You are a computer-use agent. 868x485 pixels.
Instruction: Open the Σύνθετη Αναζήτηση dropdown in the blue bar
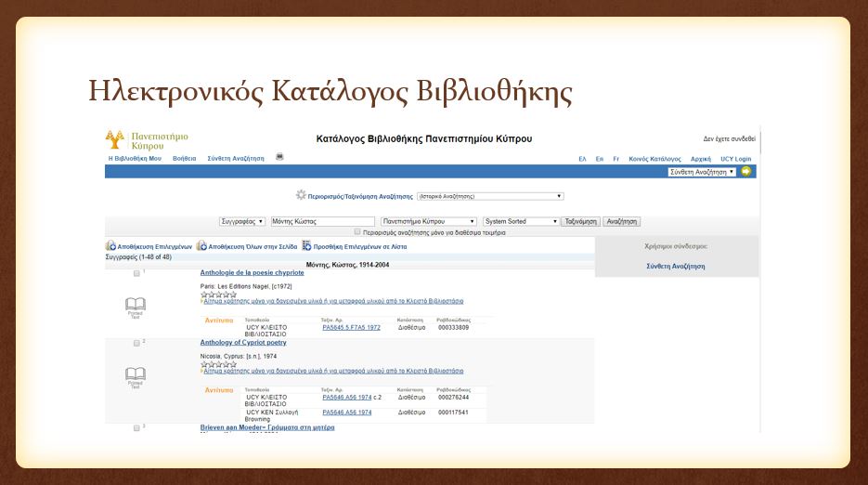[x=702, y=172]
